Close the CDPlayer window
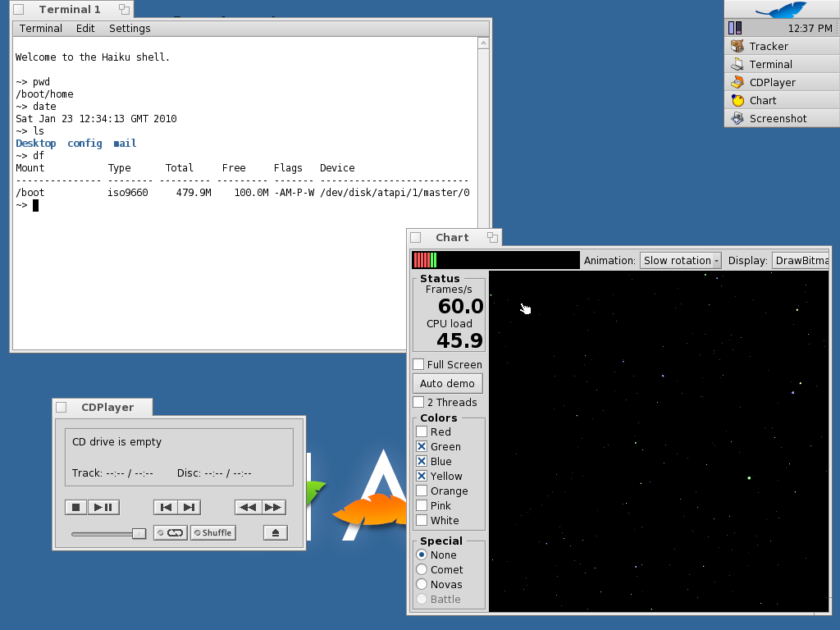The height and width of the screenshot is (630, 840). (x=62, y=407)
